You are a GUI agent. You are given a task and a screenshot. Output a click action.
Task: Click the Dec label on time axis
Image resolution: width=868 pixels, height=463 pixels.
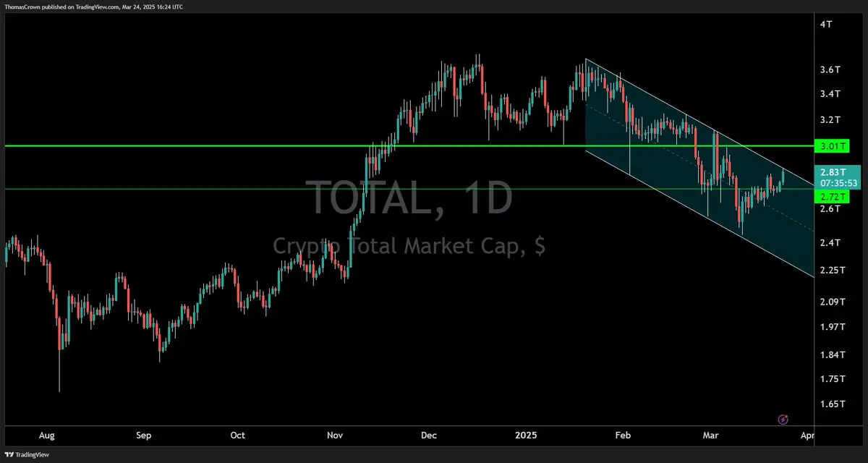[x=429, y=436]
